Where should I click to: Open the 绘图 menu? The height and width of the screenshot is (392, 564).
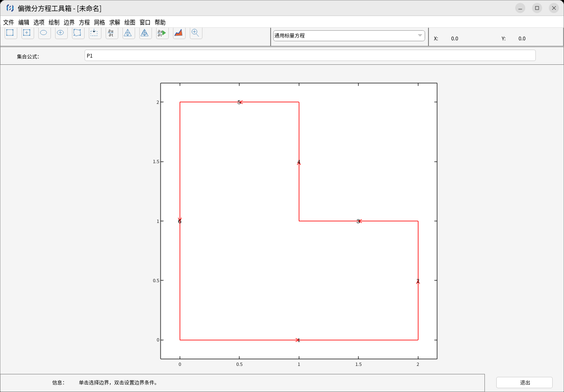(130, 22)
